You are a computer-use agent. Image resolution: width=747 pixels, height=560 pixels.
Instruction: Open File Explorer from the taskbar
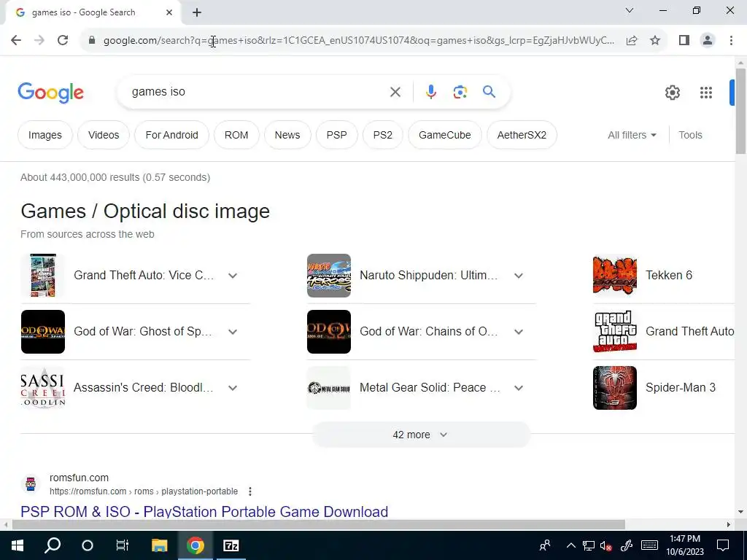click(160, 545)
